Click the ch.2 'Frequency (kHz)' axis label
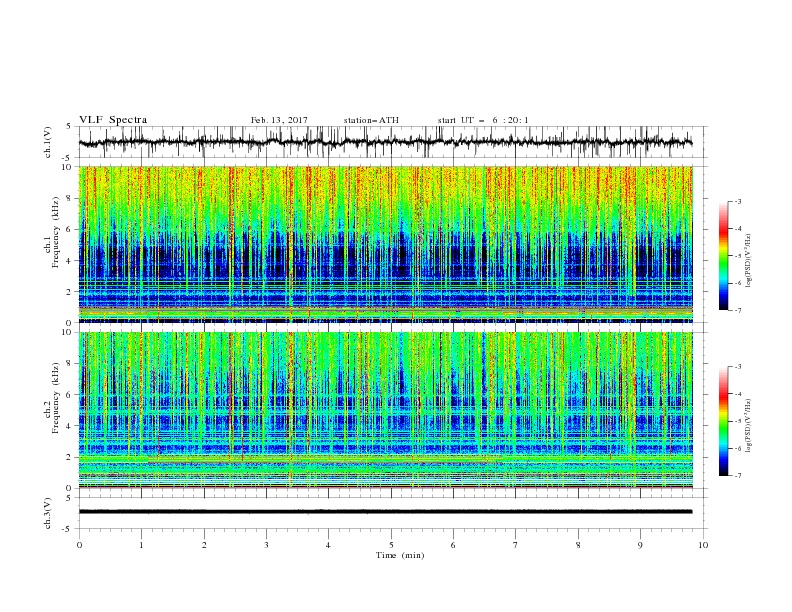 56,397
